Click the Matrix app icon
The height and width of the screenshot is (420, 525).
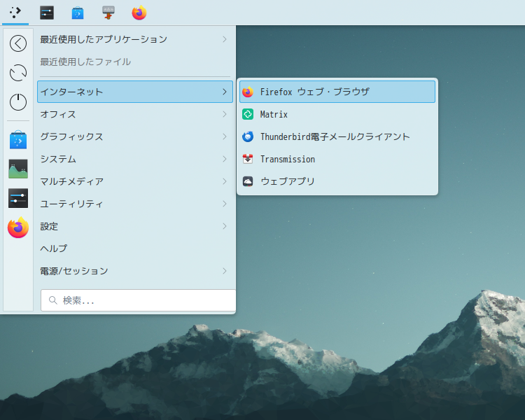tap(248, 114)
